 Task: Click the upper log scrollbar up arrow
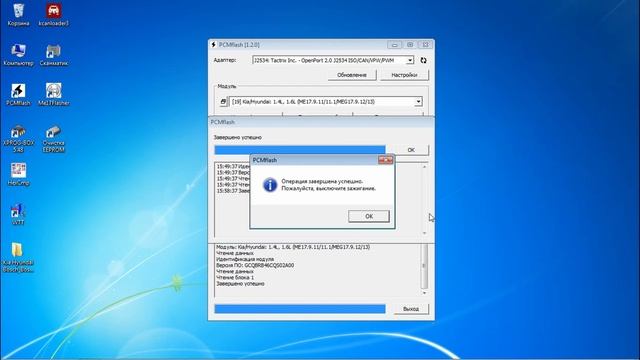click(424, 167)
